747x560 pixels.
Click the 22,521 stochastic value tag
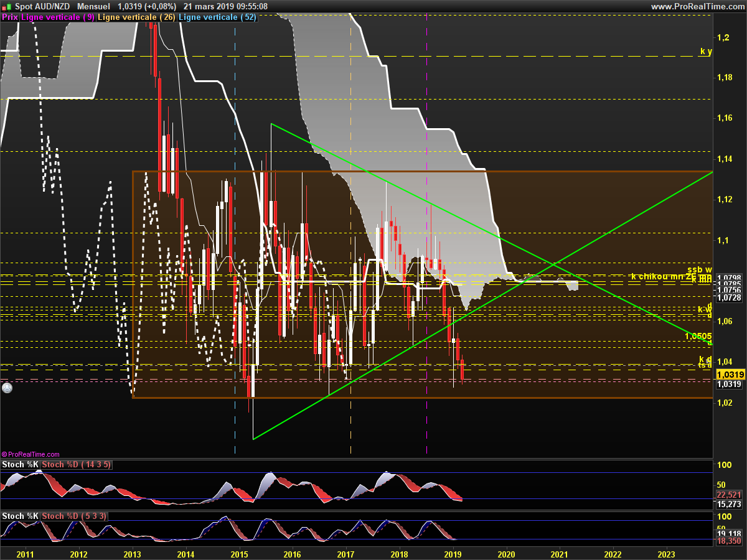point(730,495)
